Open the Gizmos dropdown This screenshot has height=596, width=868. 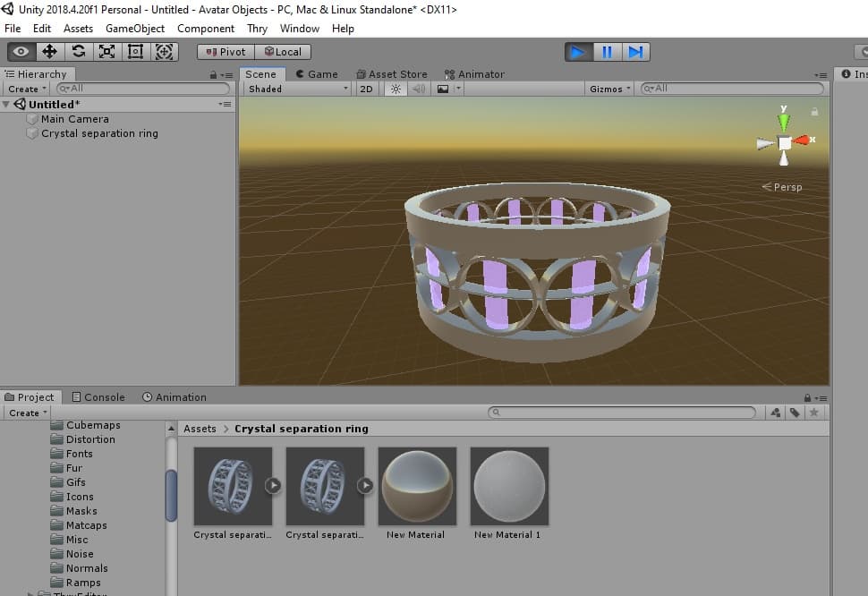(610, 89)
